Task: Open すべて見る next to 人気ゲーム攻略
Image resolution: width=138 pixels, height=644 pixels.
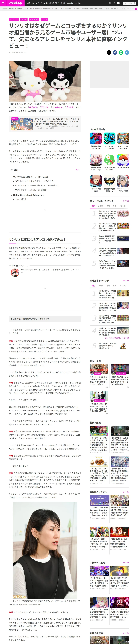Action: click(x=126, y=563)
